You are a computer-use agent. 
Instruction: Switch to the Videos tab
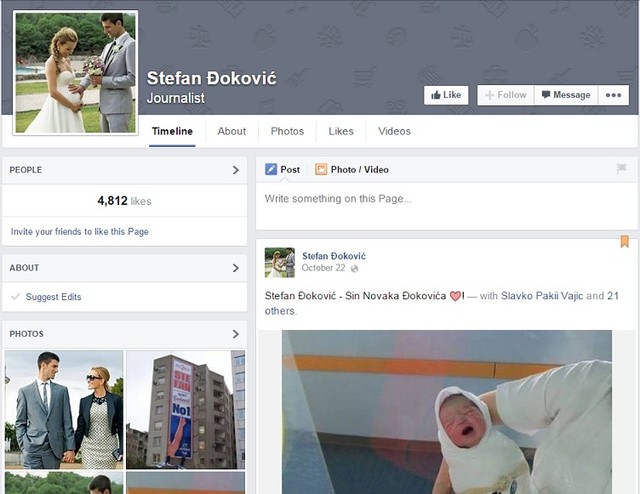coord(394,131)
